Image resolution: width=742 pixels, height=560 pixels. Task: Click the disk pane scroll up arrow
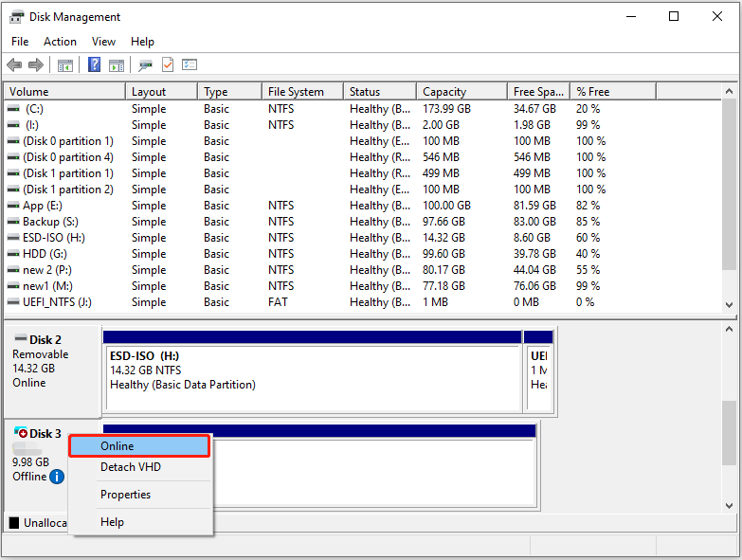coord(730,329)
